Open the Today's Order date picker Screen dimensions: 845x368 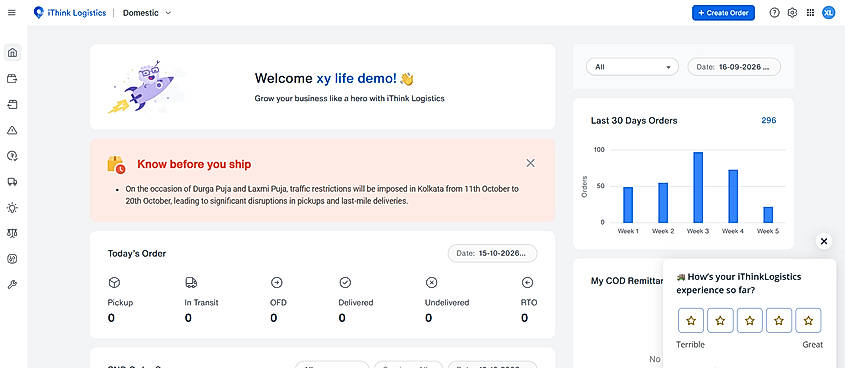tap(493, 253)
